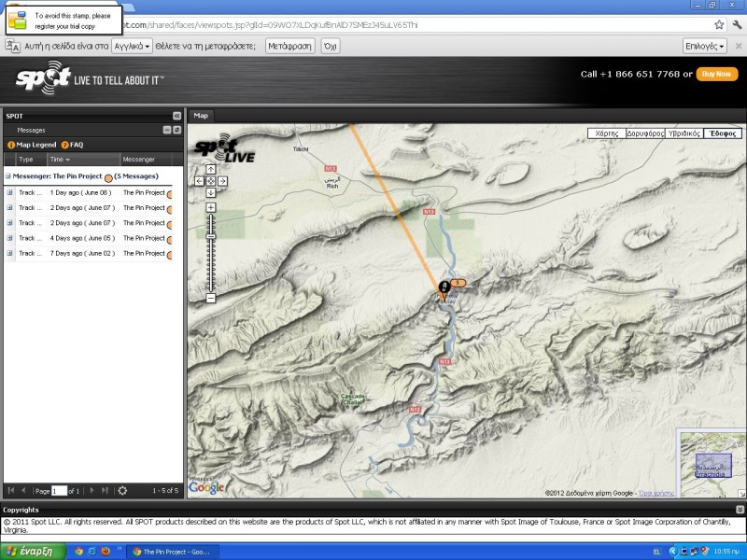The height and width of the screenshot is (560, 747).
Task: Pan the map up
Action: pos(211,169)
